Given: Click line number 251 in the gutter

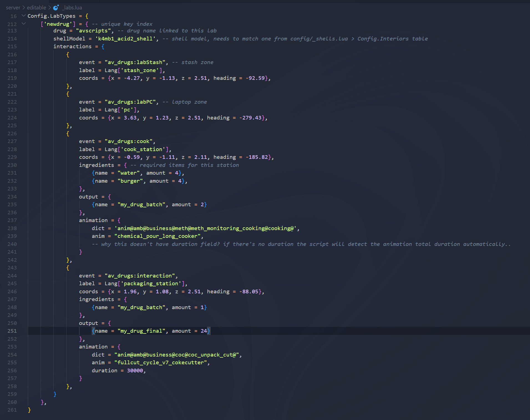Looking at the screenshot, I should click(12, 331).
